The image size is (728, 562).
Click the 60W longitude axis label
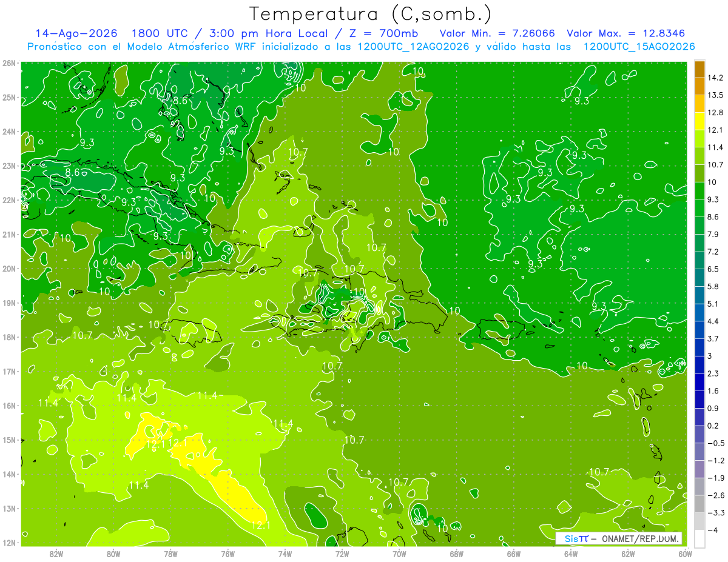pos(685,554)
